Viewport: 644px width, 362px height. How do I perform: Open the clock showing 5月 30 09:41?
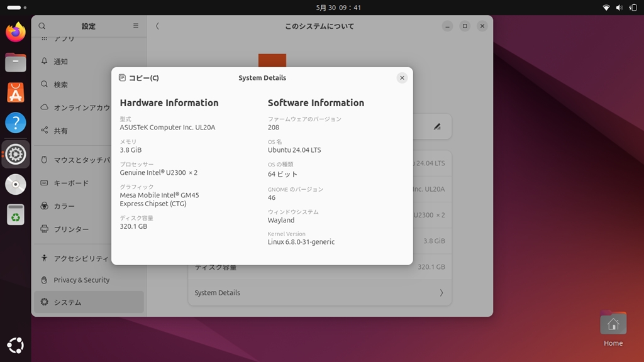[338, 8]
